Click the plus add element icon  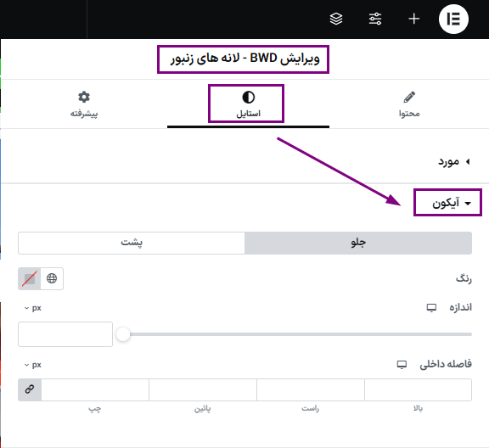click(x=413, y=19)
